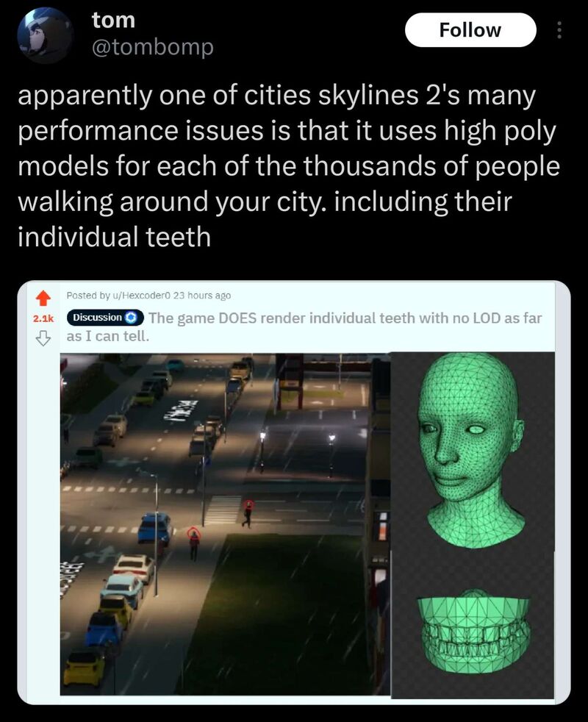The image size is (588, 722).
Task: Open the three-dot more options menu
Action: pyautogui.click(x=559, y=30)
